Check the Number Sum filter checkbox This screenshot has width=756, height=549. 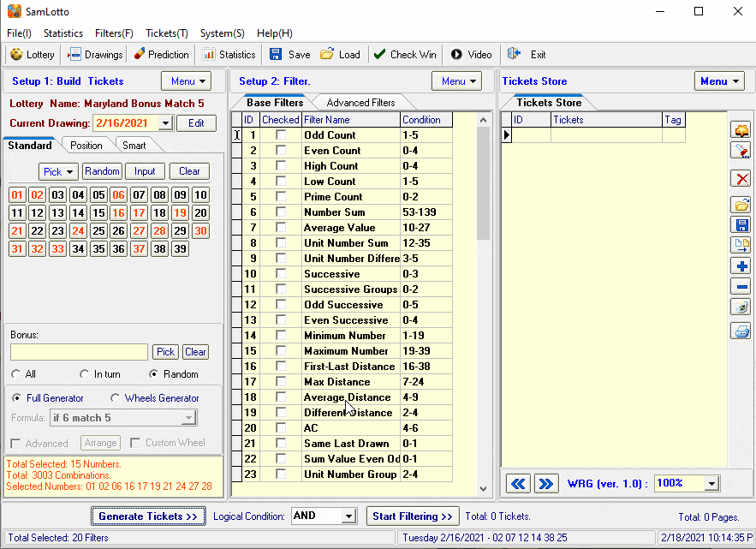pyautogui.click(x=281, y=212)
